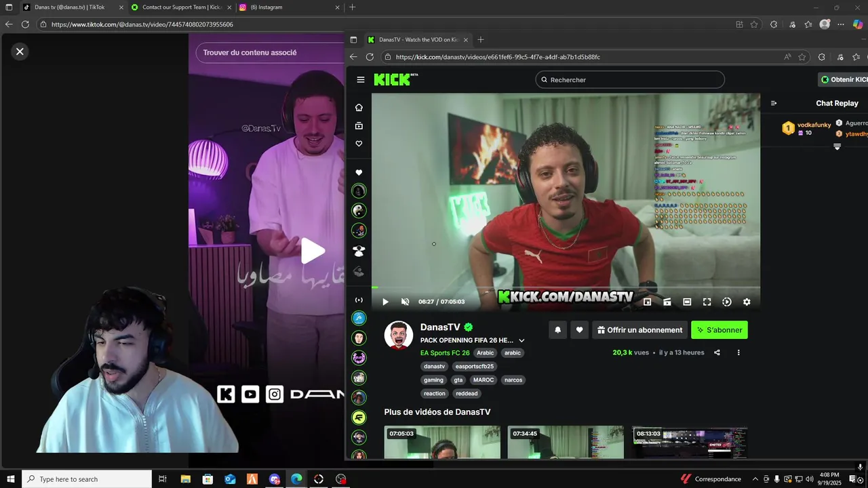The image size is (868, 488).
Task: Open the Kick logo homepage link
Action: (395, 79)
